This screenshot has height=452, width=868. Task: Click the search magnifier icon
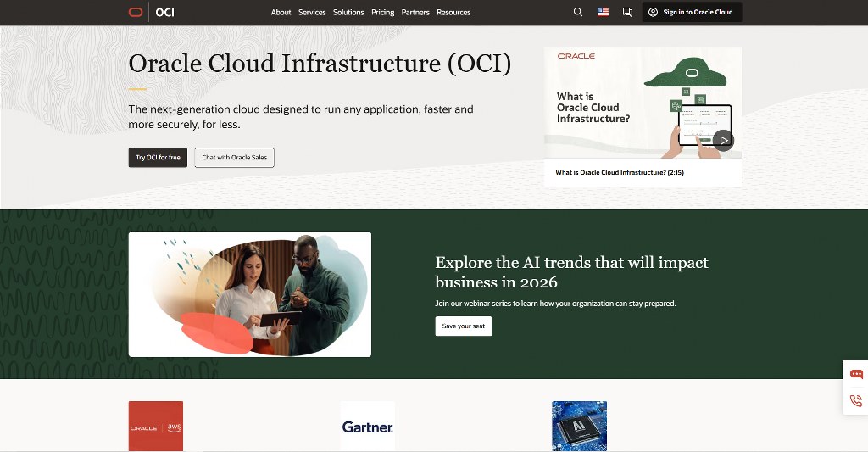578,12
